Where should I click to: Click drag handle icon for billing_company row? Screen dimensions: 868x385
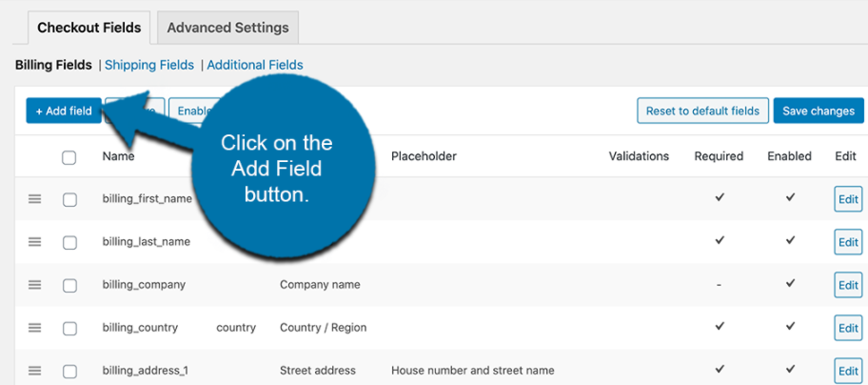tap(35, 285)
